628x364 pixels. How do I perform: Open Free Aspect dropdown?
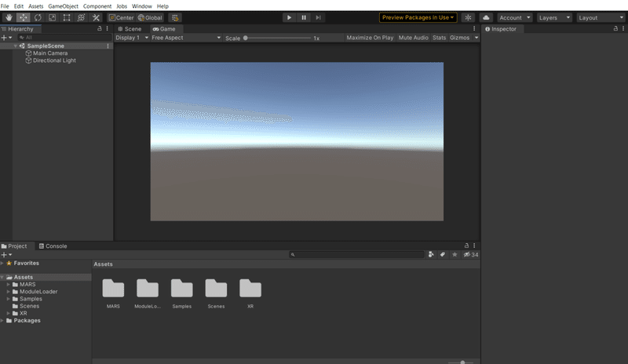186,38
